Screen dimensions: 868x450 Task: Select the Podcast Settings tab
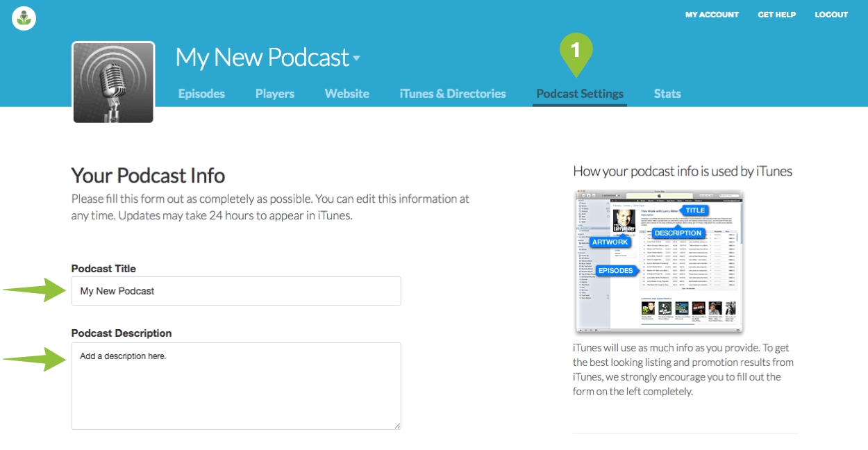[x=580, y=94]
